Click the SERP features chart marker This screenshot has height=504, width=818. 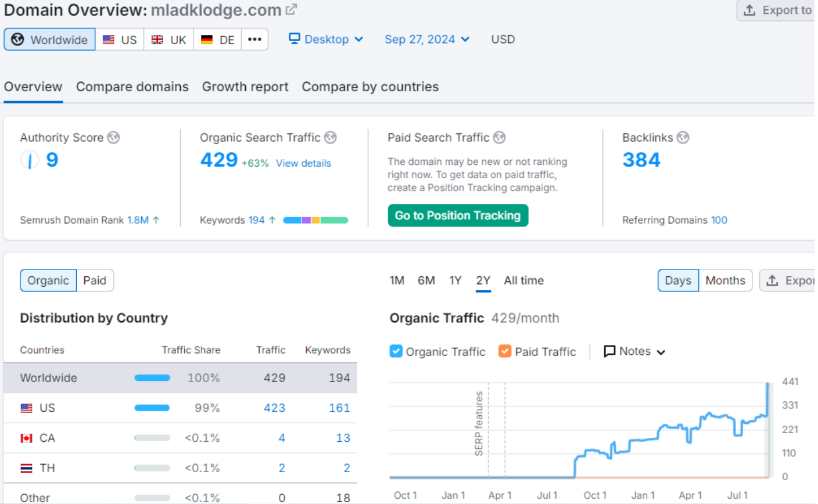(479, 424)
